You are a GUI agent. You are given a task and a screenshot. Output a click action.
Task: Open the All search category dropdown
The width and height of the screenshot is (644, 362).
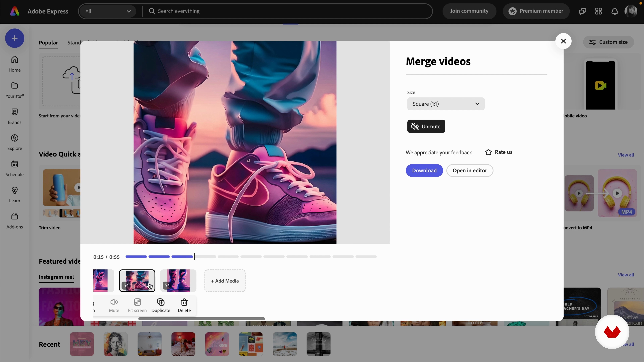tap(108, 11)
